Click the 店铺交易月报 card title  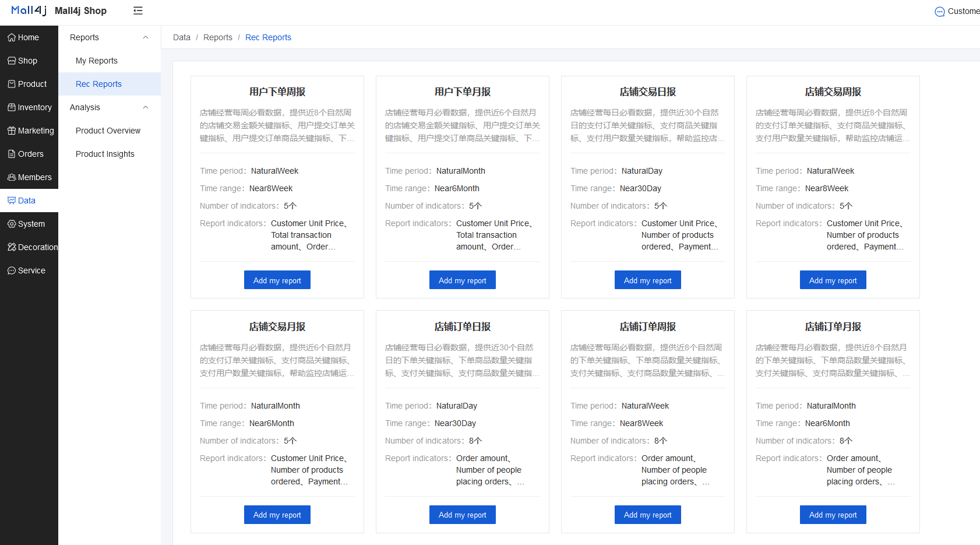point(277,327)
